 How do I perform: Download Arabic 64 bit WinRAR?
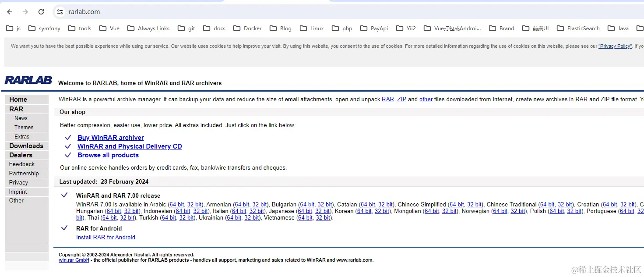click(x=177, y=205)
